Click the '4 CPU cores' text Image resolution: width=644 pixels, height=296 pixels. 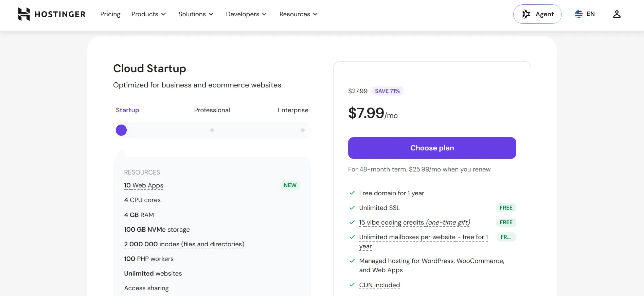142,200
